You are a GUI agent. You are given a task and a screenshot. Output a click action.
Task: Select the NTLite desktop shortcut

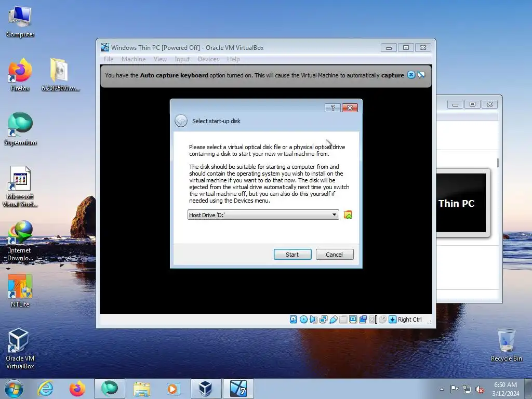pyautogui.click(x=20, y=291)
